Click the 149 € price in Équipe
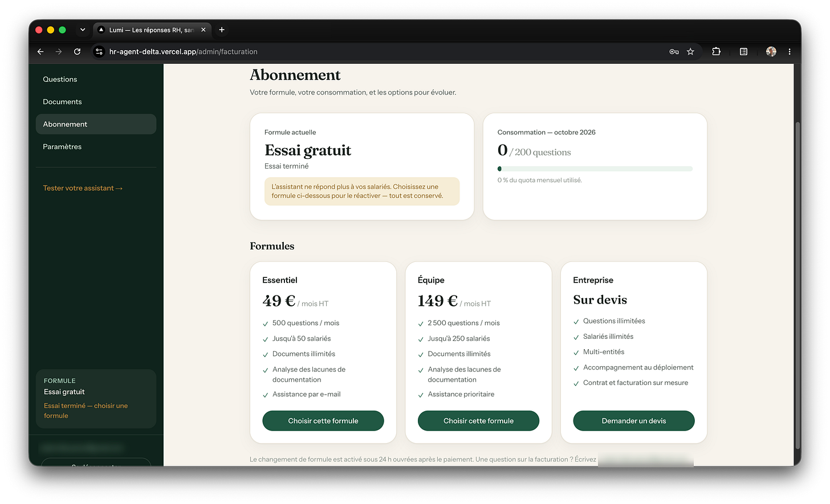This screenshot has width=830, height=504. pyautogui.click(x=438, y=301)
